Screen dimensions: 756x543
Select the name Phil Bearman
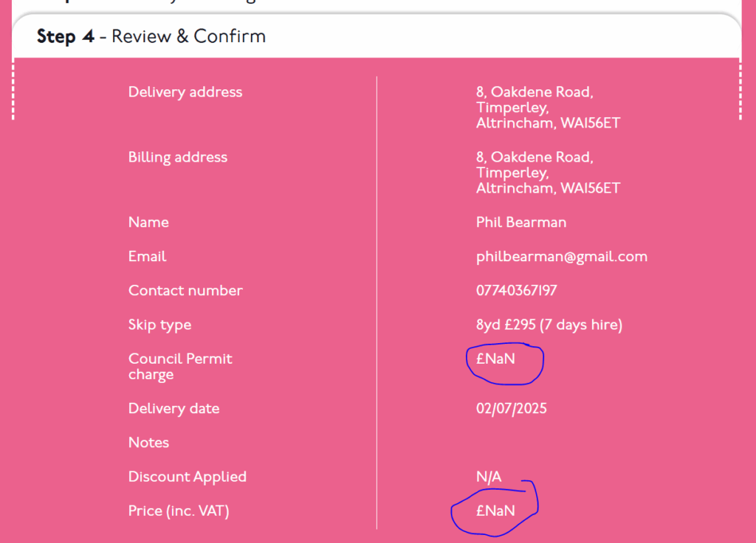point(521,222)
